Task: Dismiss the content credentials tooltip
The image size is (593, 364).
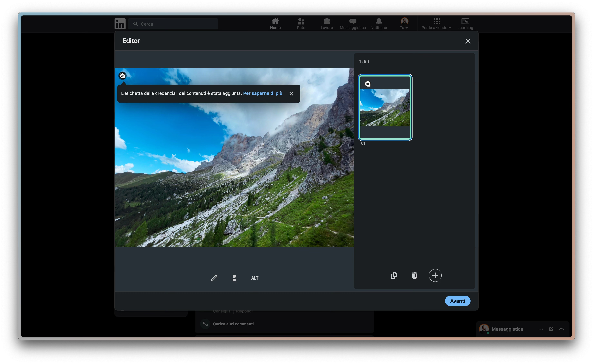Action: pos(291,94)
